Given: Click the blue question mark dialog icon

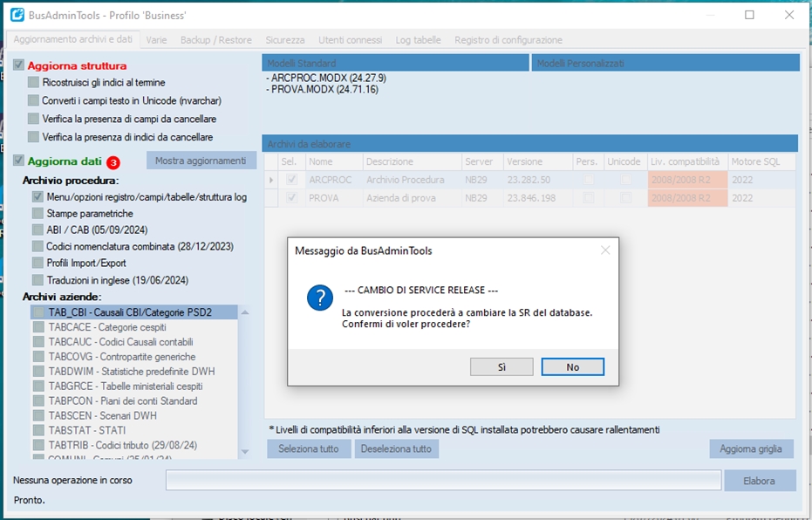Looking at the screenshot, I should pos(320,298).
